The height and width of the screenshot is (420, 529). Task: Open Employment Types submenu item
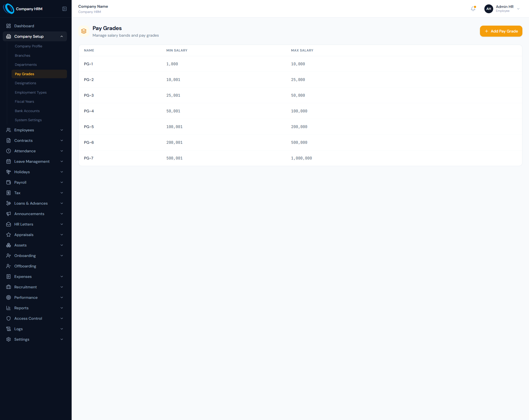click(x=39, y=92)
